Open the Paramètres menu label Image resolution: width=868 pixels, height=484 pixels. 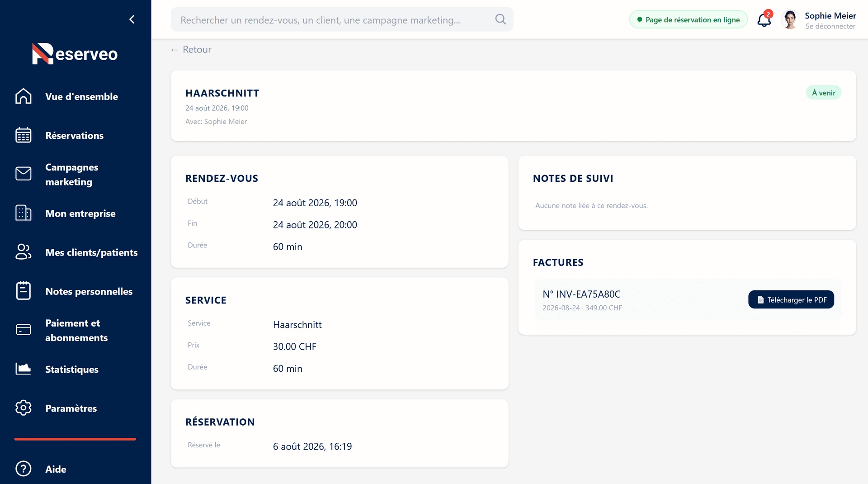tap(71, 408)
